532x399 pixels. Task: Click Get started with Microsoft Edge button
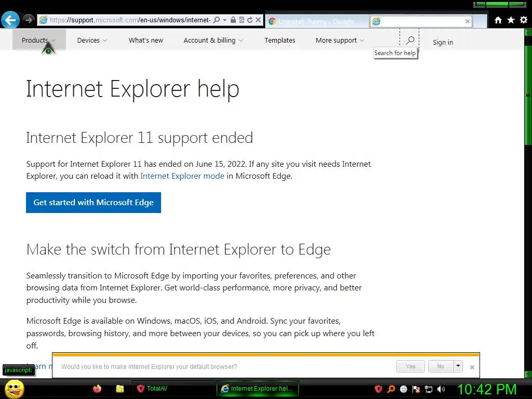94,203
